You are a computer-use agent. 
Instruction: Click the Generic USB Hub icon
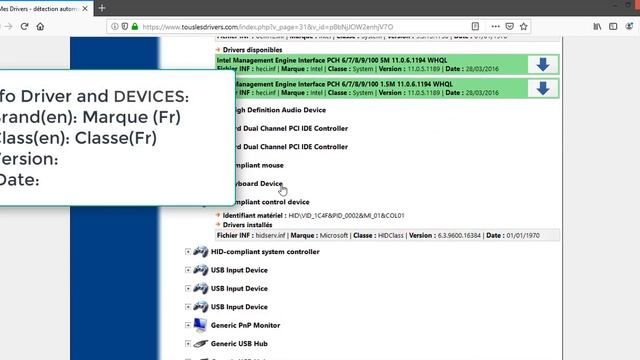200,344
